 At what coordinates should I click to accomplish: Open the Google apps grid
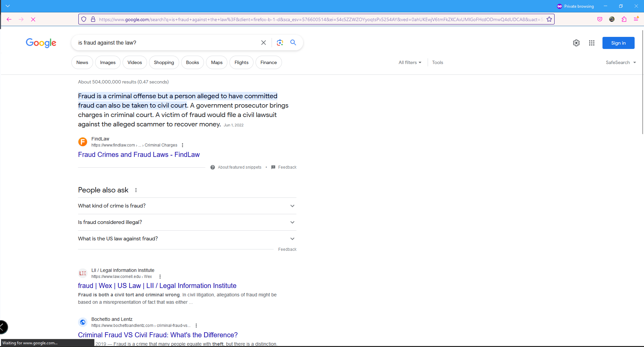point(592,43)
